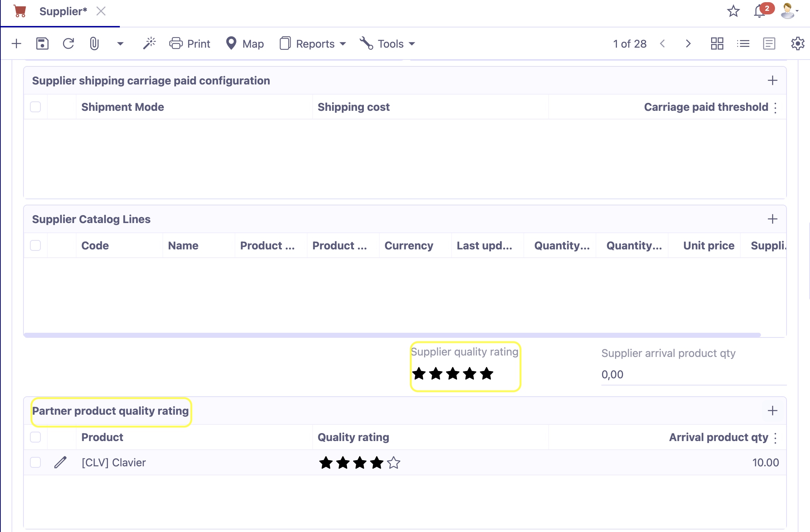
Task: Set Supplier quality rating to three stars
Action: (x=453, y=374)
